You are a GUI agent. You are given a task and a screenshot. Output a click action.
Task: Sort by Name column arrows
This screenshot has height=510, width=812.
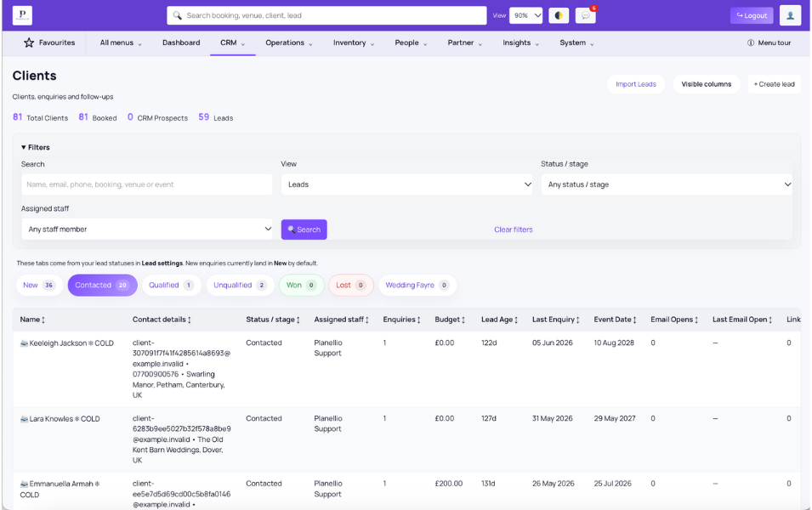coord(43,320)
